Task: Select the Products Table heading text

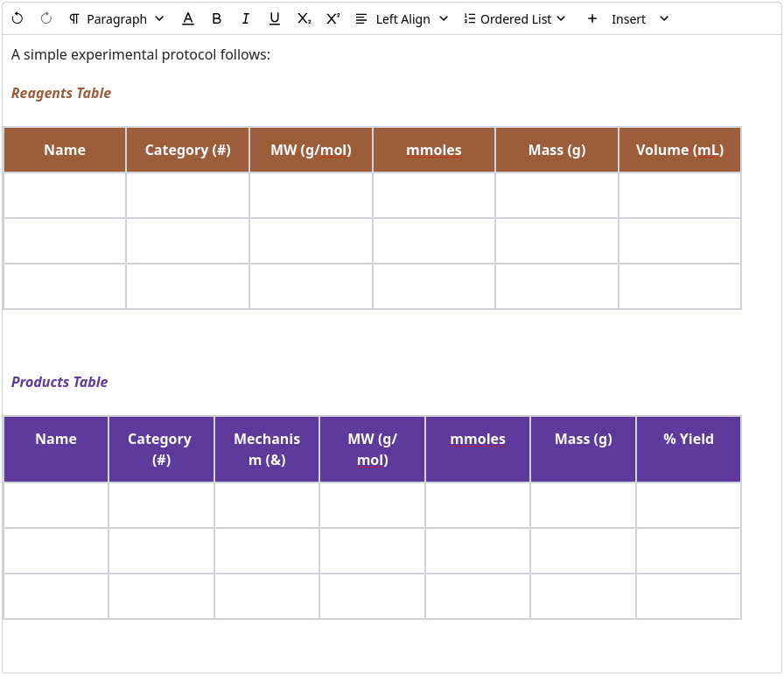Action: (x=59, y=382)
